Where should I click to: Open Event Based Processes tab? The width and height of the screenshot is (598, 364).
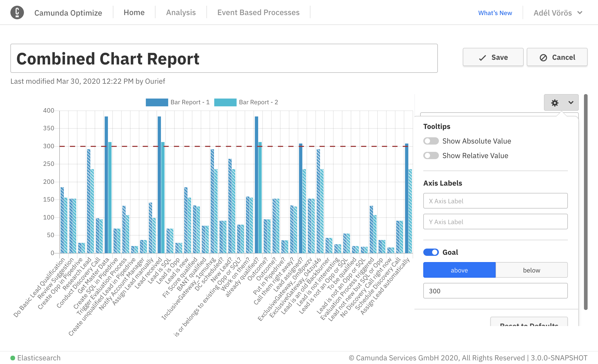click(258, 12)
